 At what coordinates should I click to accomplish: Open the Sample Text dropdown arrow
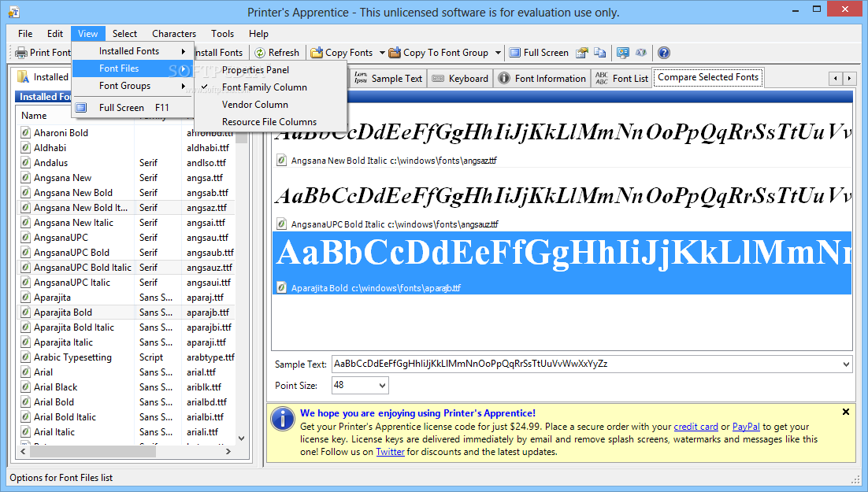[x=846, y=364]
